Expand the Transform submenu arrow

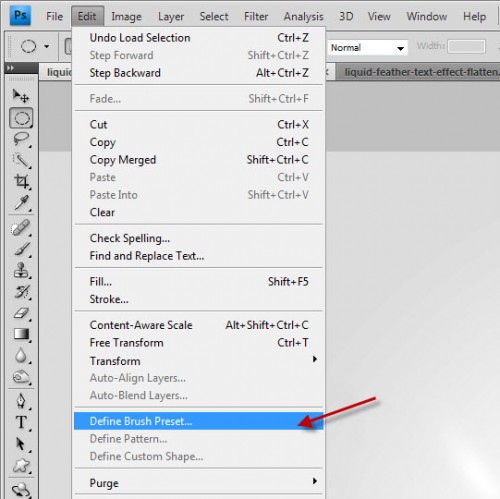(x=314, y=359)
